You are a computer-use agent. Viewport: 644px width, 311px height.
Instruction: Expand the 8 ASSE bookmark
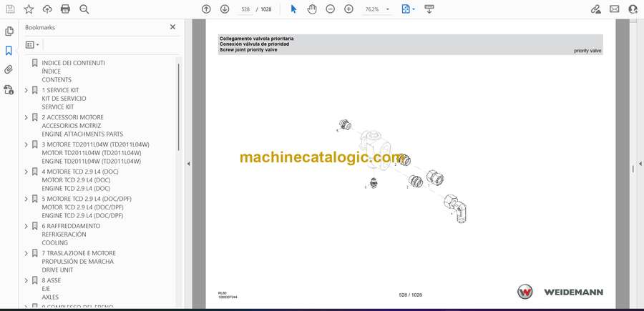tap(26, 280)
